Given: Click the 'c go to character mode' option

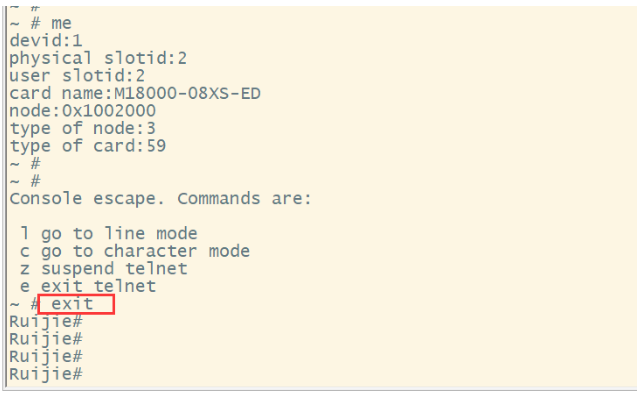Looking at the screenshot, I should coord(135,252).
